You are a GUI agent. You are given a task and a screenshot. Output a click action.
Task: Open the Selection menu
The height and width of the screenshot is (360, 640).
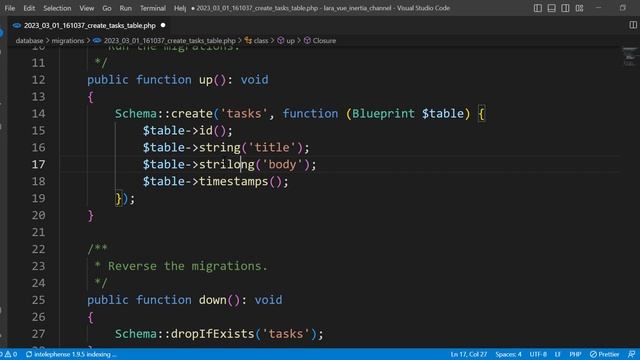(x=57, y=8)
